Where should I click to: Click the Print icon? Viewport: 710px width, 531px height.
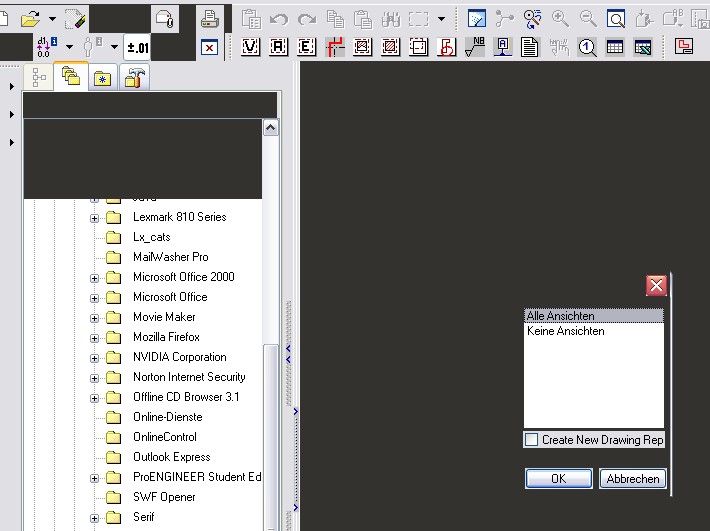click(210, 19)
